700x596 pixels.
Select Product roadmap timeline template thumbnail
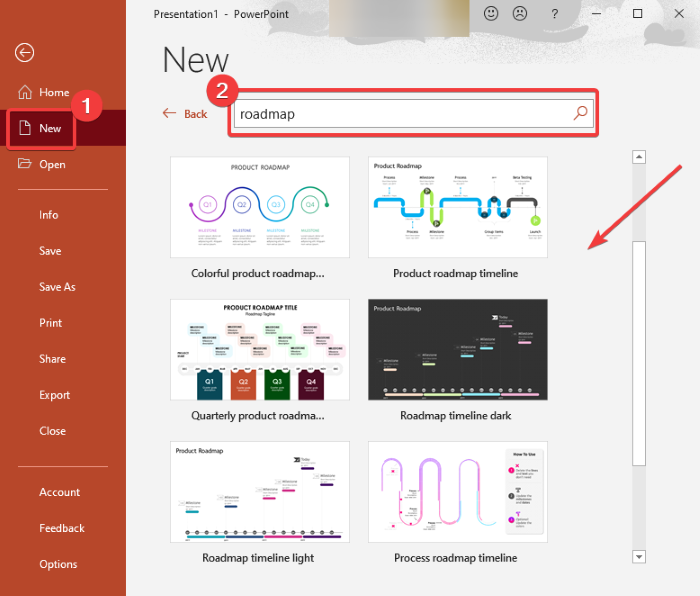tap(458, 207)
